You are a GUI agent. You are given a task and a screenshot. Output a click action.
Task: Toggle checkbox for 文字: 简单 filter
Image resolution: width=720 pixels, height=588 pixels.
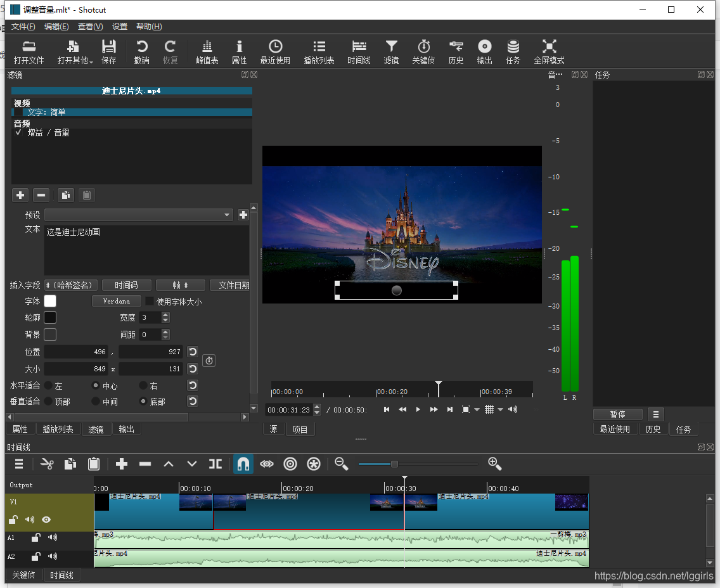pyautogui.click(x=18, y=112)
